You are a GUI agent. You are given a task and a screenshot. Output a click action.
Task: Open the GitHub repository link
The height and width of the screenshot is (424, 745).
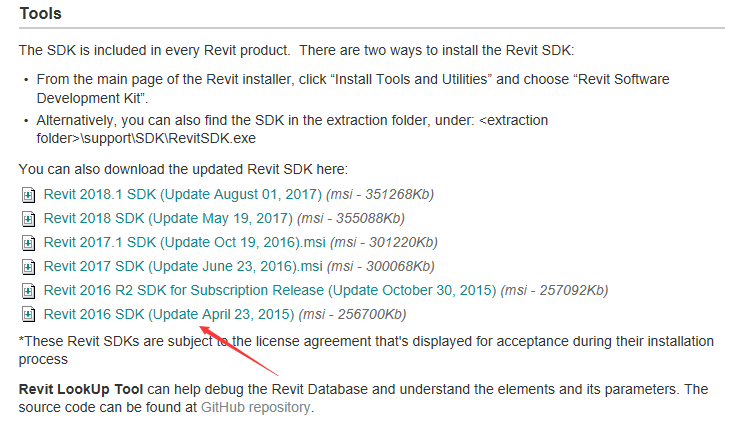[x=256, y=407]
